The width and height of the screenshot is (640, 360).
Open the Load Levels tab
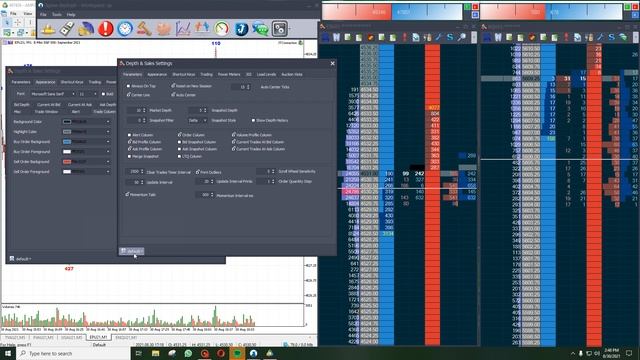tap(266, 74)
